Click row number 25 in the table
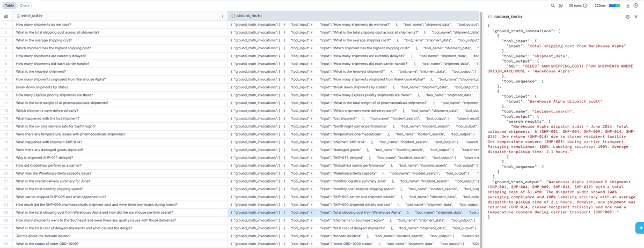644x248 pixels. (x=5, y=212)
